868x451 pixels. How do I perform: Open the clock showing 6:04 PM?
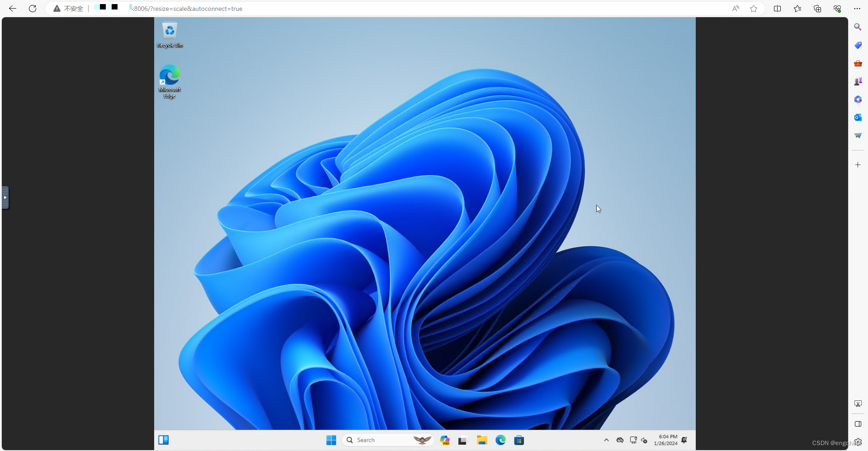pyautogui.click(x=665, y=440)
